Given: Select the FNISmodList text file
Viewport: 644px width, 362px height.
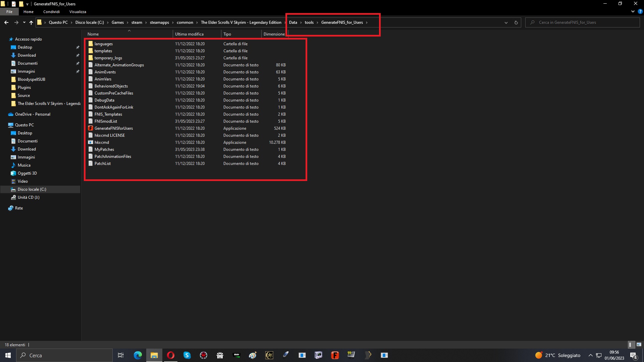Looking at the screenshot, I should (x=106, y=121).
